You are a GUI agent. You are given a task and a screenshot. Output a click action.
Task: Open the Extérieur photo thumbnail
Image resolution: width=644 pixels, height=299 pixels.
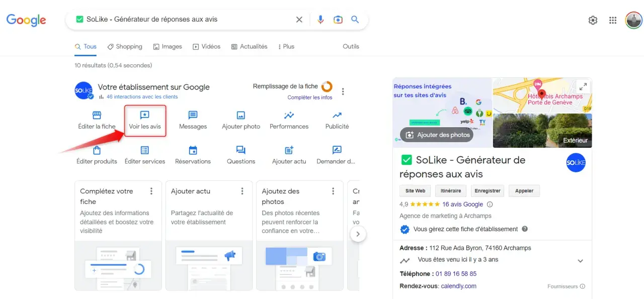(x=542, y=131)
